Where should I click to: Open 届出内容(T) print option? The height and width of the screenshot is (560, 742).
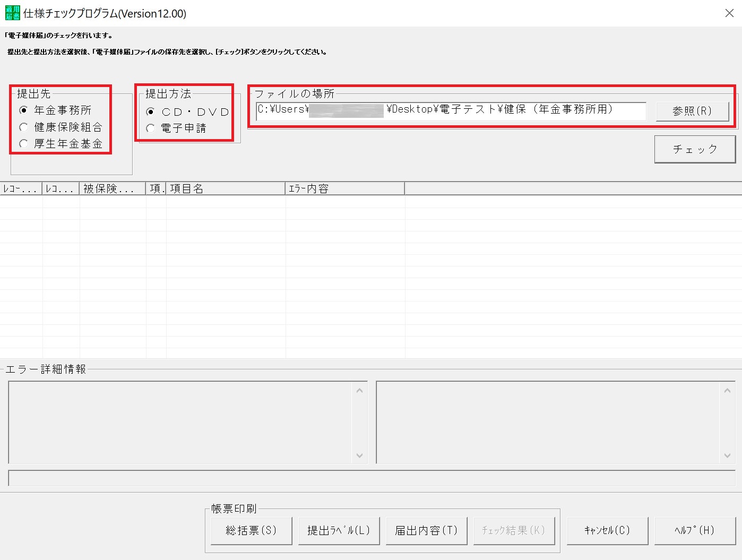(x=426, y=530)
